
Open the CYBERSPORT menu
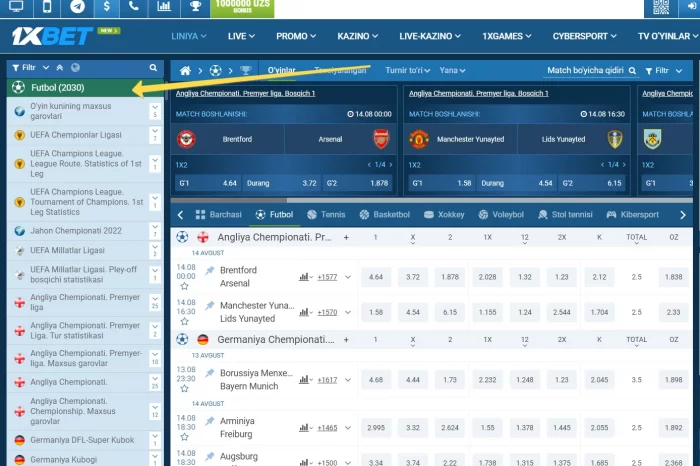(584, 36)
